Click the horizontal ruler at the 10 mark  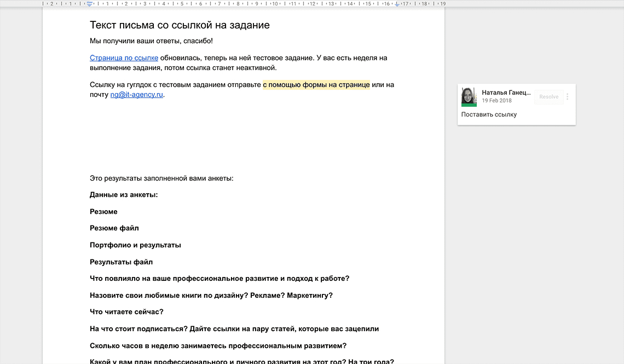pyautogui.click(x=275, y=4)
